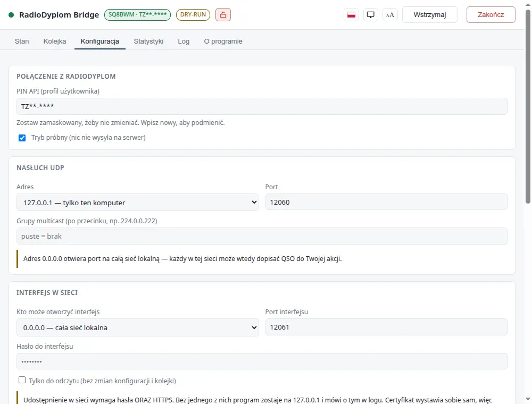Click the "Tylko do odczytu" label text
The width and height of the screenshot is (532, 404).
tap(103, 381)
